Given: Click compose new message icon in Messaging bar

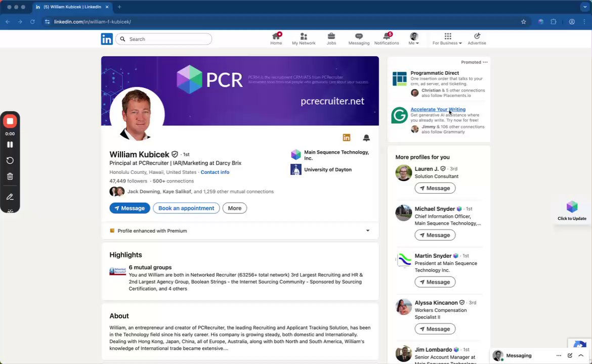Looking at the screenshot, I should [570, 355].
